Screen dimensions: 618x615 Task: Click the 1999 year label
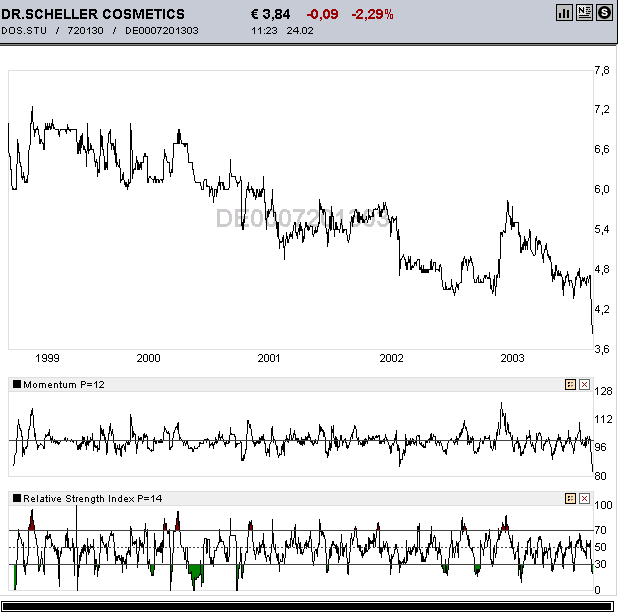click(47, 358)
